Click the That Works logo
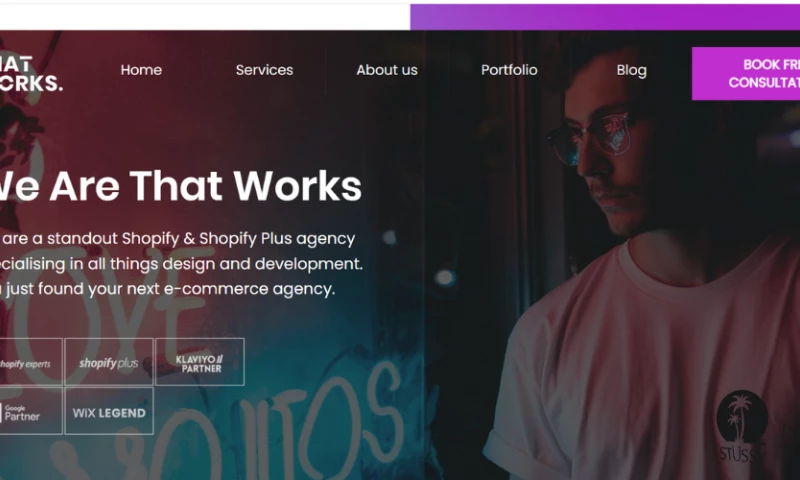 click(31, 73)
